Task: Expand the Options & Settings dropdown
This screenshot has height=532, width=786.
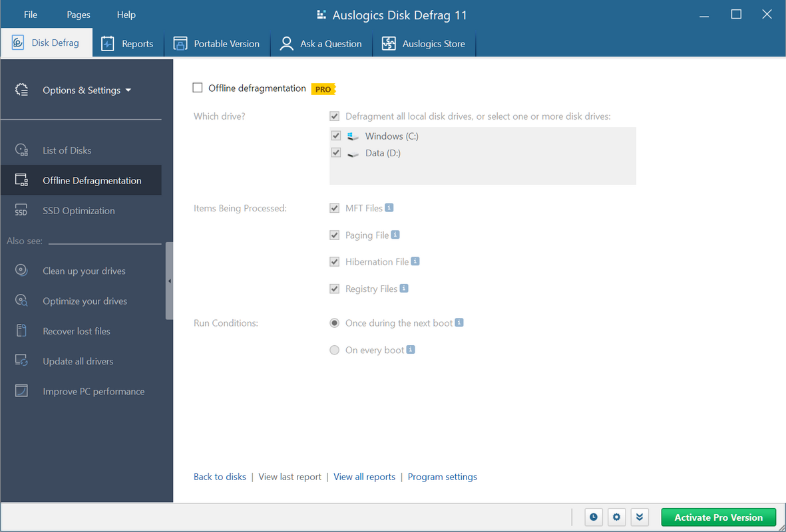Action: [x=87, y=90]
